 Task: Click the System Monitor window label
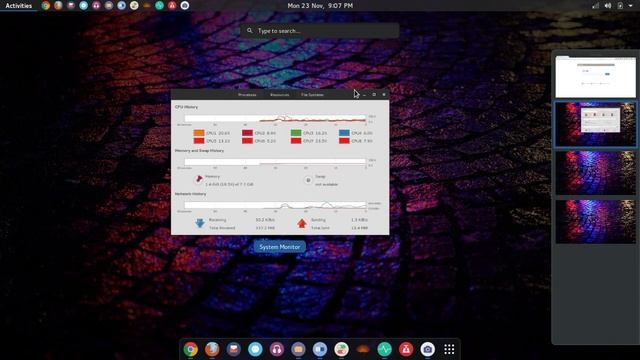[x=280, y=247]
